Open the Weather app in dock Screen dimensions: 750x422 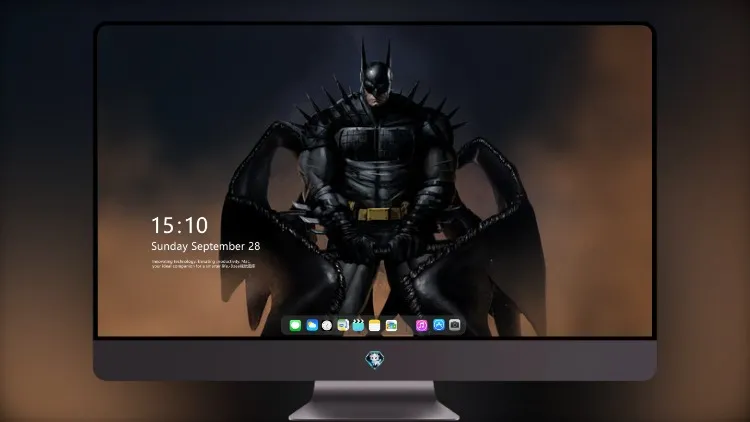point(312,325)
